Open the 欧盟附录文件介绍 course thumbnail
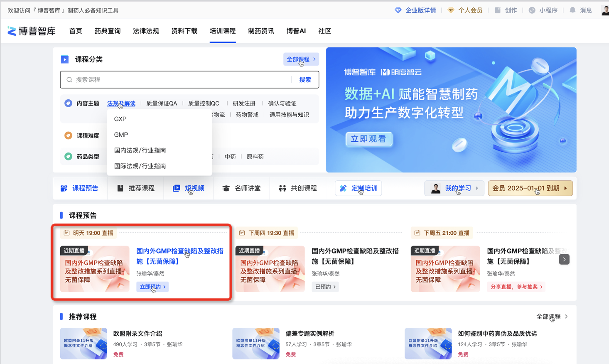 (x=83, y=344)
